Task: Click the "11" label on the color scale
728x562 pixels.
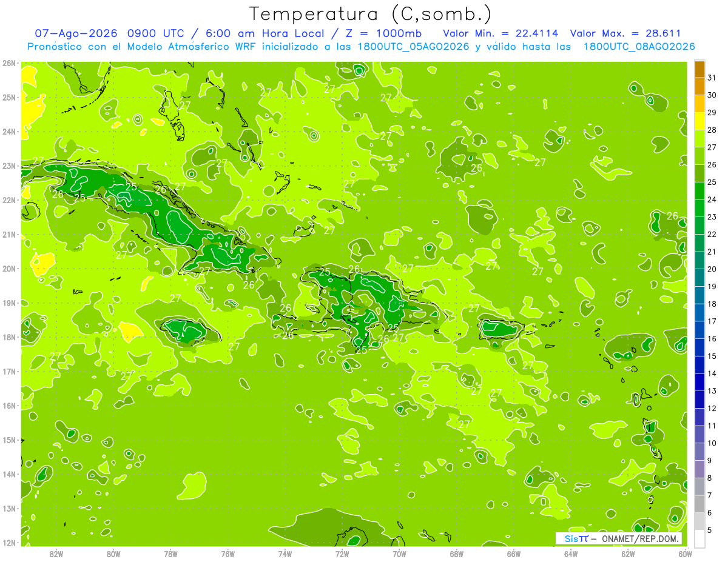Action: 712,426
